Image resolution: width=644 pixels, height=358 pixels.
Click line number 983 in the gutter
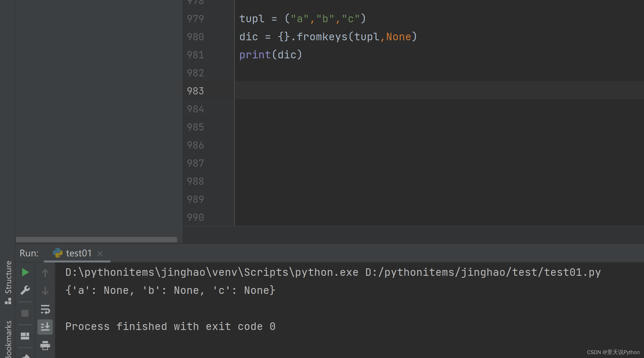pyautogui.click(x=195, y=91)
